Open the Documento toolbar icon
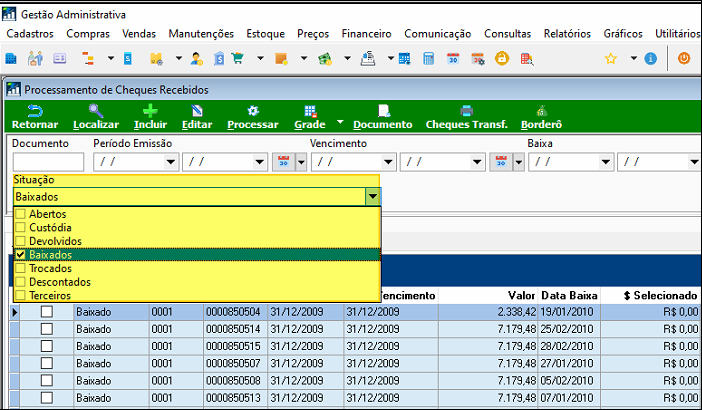 click(382, 111)
